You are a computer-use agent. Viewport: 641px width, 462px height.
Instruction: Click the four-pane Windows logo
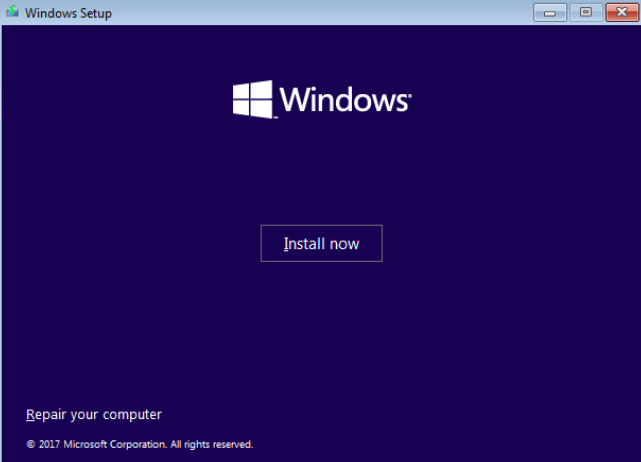pyautogui.click(x=252, y=99)
